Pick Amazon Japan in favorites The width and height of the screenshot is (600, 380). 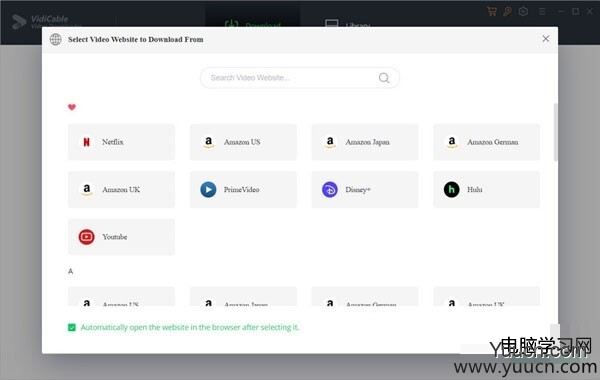pos(365,142)
